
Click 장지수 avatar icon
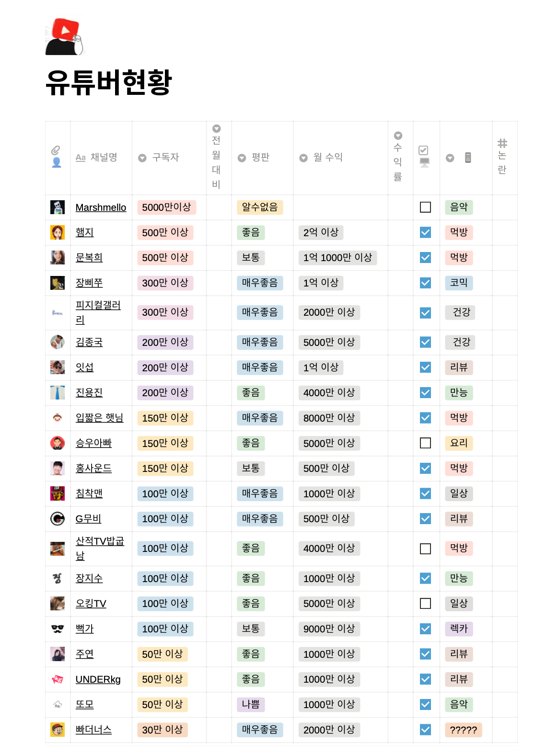tap(58, 578)
